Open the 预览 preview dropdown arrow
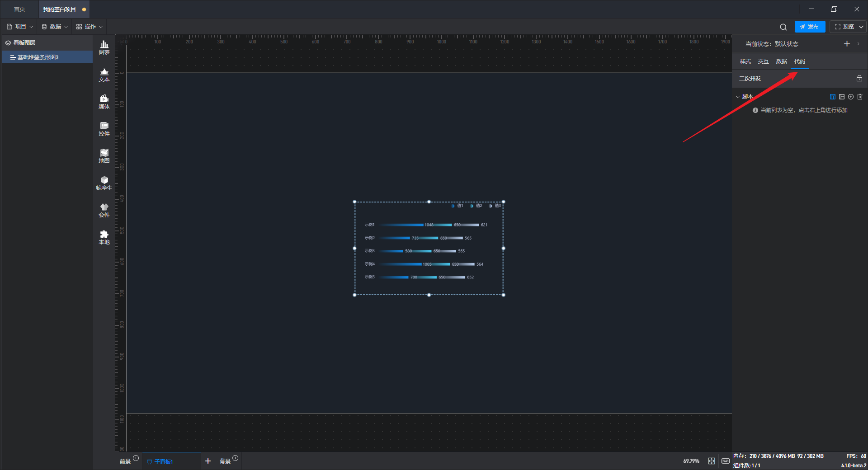This screenshot has height=470, width=868. 861,27
